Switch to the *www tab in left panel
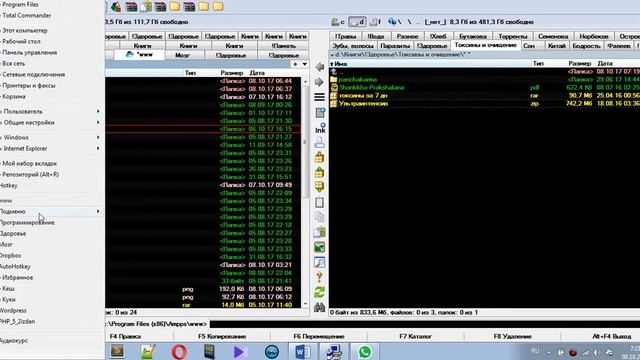This screenshot has height=360, width=640. pos(139,55)
